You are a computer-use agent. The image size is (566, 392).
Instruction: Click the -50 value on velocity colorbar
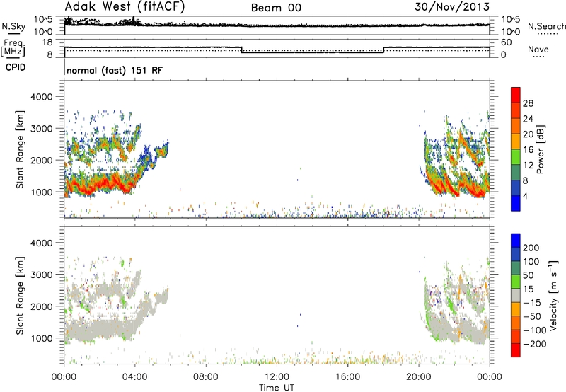[532, 316]
